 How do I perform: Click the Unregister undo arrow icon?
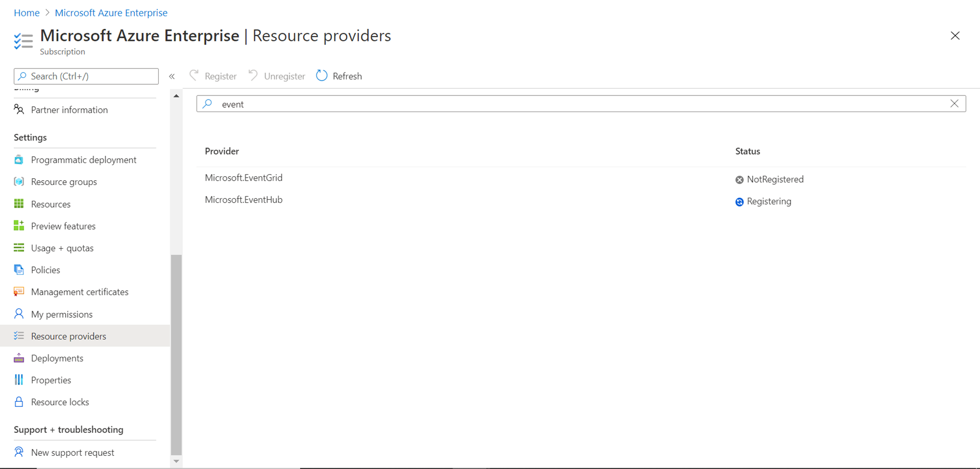pyautogui.click(x=253, y=75)
